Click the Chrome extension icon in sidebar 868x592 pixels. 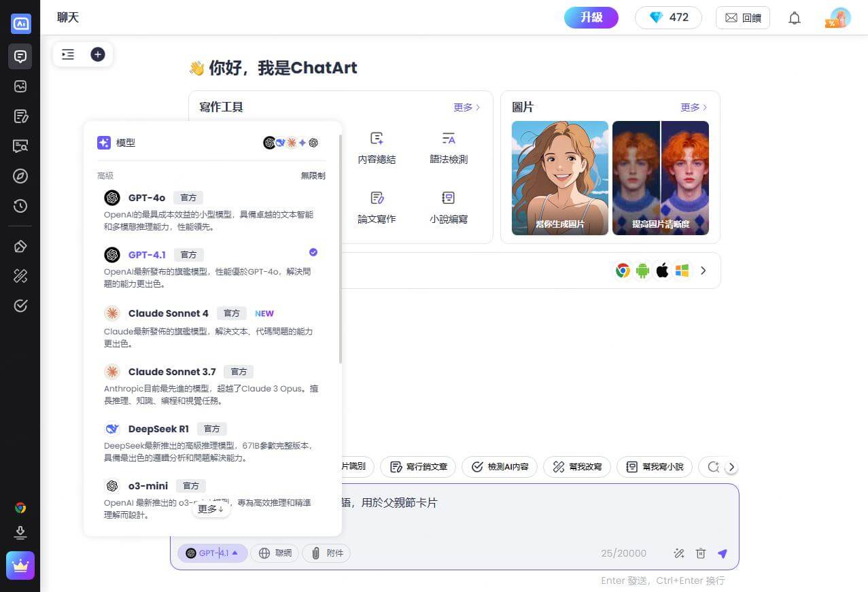pos(20,508)
